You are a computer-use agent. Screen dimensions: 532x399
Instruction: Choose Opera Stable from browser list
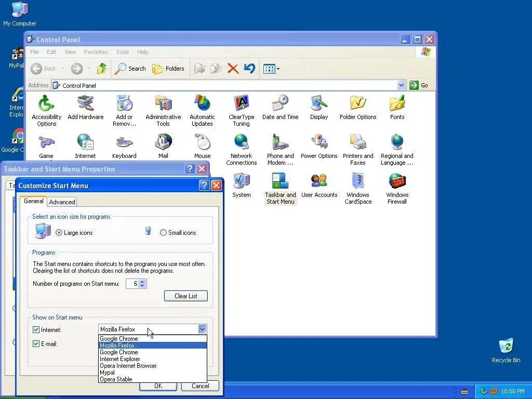[x=153, y=379]
